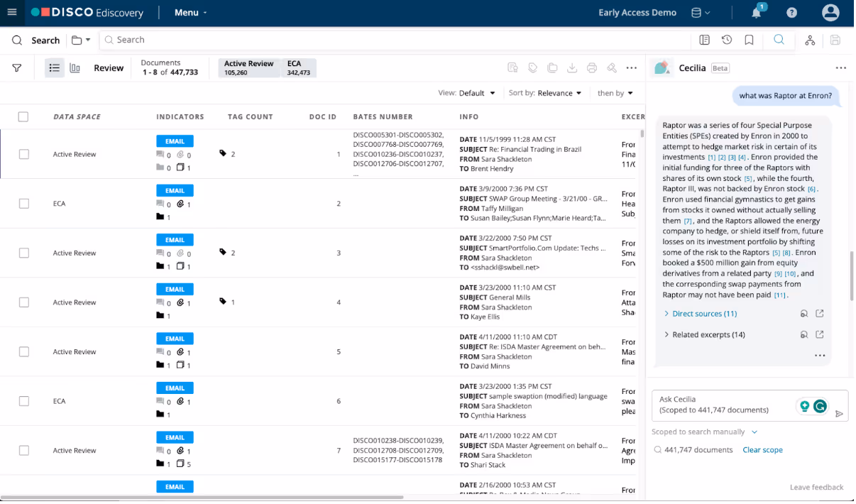Image resolution: width=856 pixels, height=504 pixels.
Task: Expand Direct sources (11)
Action: [x=700, y=314]
